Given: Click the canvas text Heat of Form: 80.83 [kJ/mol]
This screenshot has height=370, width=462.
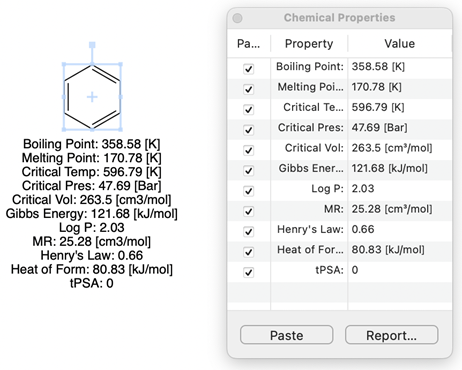Looking at the screenshot, I should coord(92,269).
